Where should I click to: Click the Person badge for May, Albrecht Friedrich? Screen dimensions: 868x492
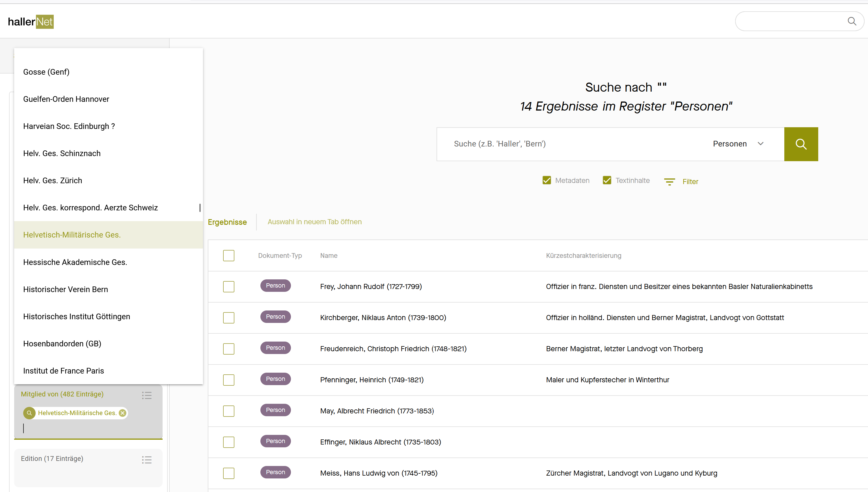[x=275, y=410]
